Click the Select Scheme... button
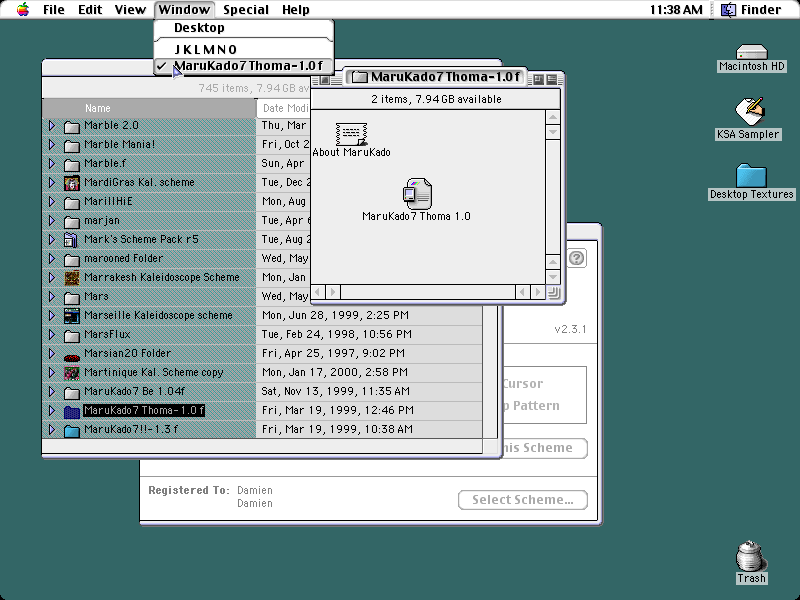Image resolution: width=800 pixels, height=600 pixels. pyautogui.click(x=522, y=500)
